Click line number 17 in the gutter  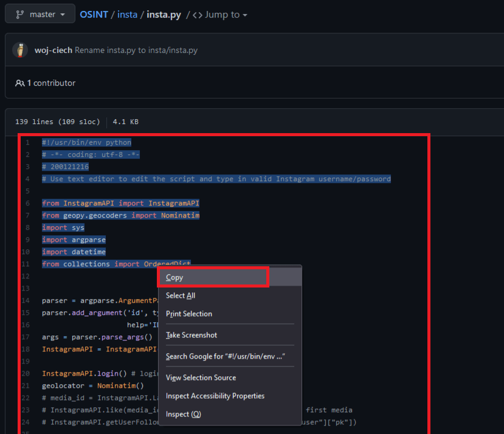pos(26,337)
